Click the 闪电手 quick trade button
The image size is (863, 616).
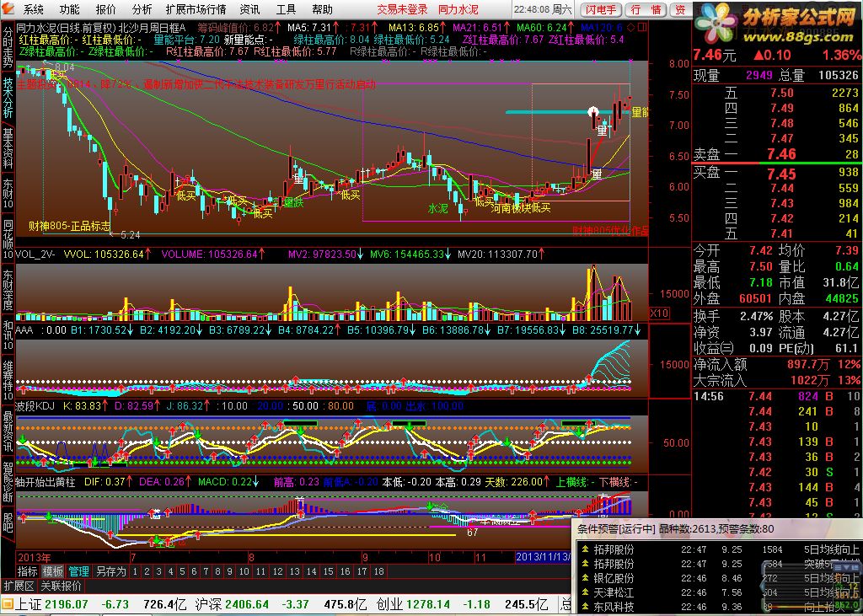(x=600, y=9)
